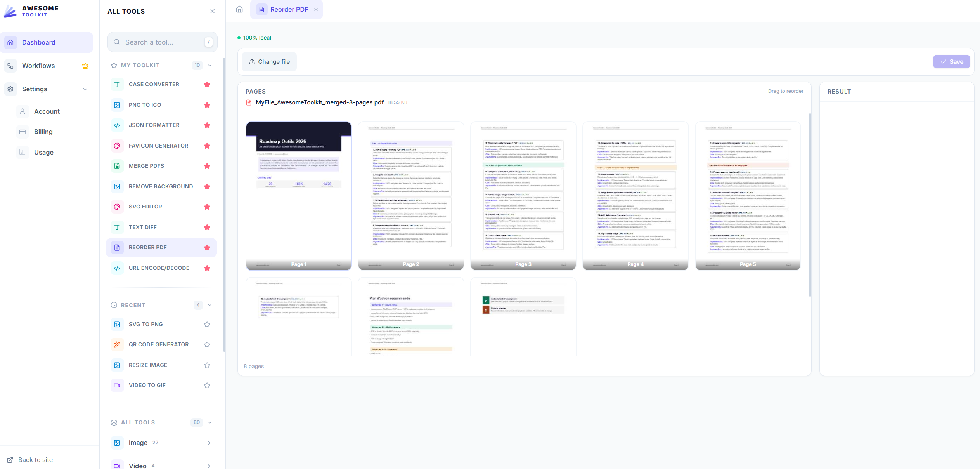Open the Case Converter tool

coord(153,84)
